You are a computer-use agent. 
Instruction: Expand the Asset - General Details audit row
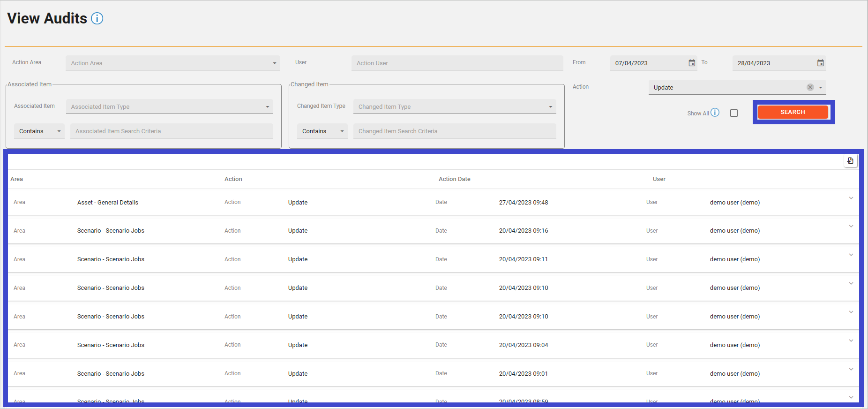[851, 198]
